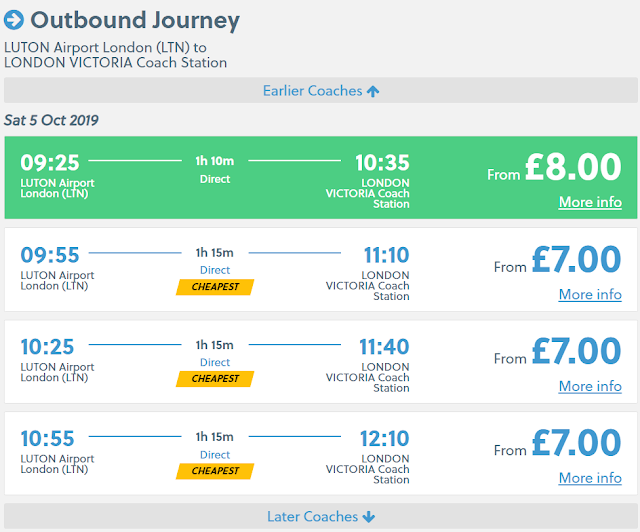The width and height of the screenshot is (640, 532).
Task: Open More info for 10:55 coach
Action: coord(590,478)
